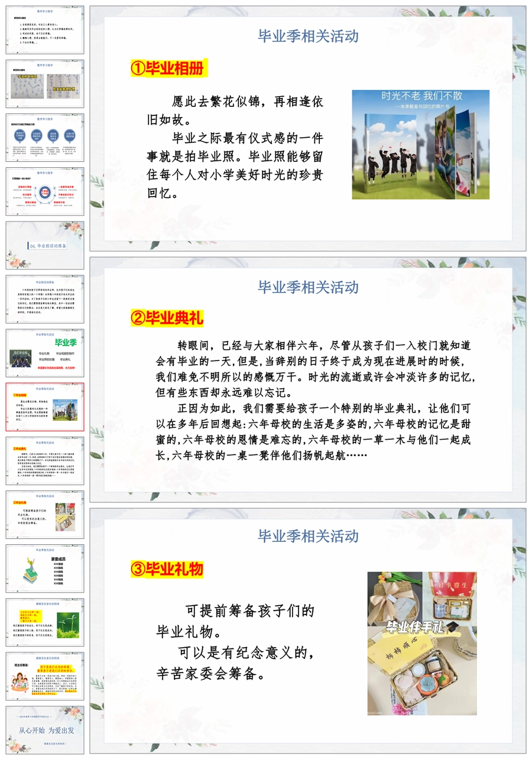The image size is (532, 760).
Task: Select the '毕业前活动准备' paragraph slide thumbnail
Action: coord(45,299)
